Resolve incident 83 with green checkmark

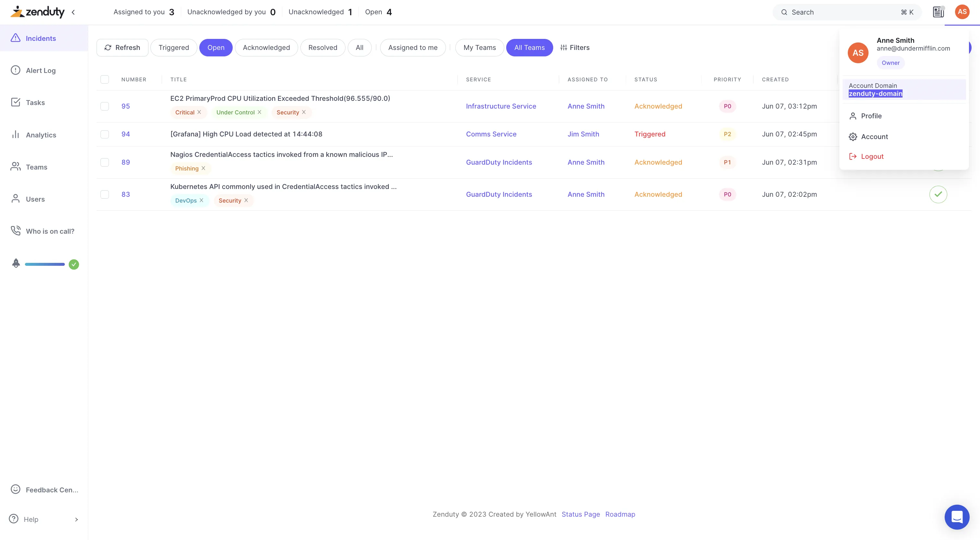[x=938, y=194]
